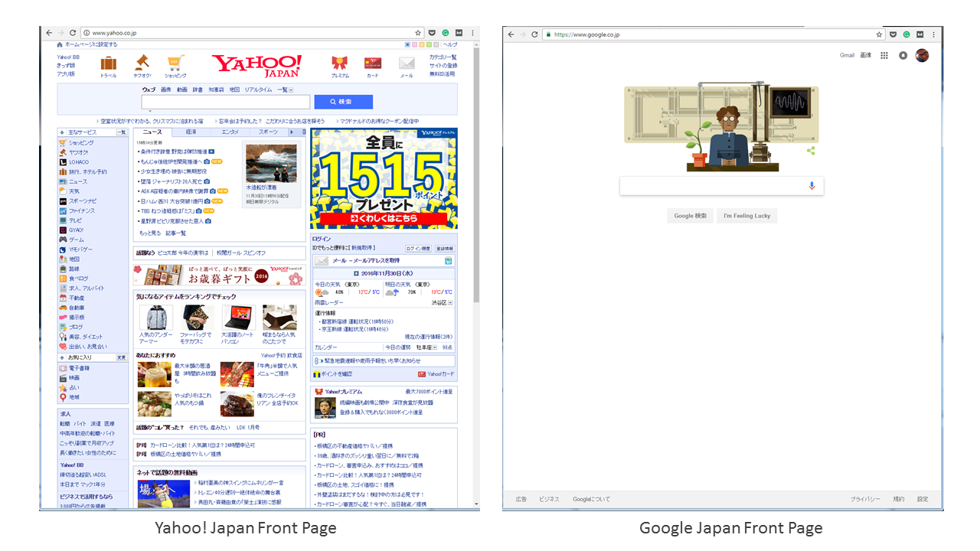
Task: Click the 登録情報 button
Action: pyautogui.click(x=445, y=249)
